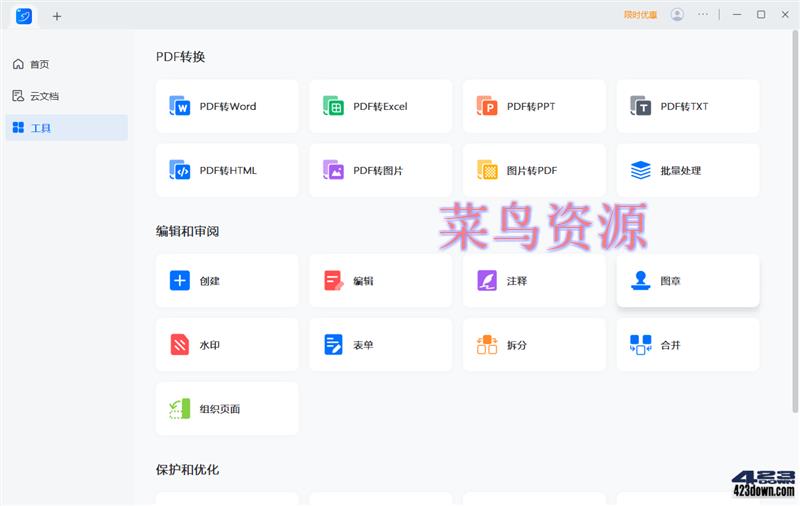Click the PDF转HTML code icon
800x506 pixels.
180,170
